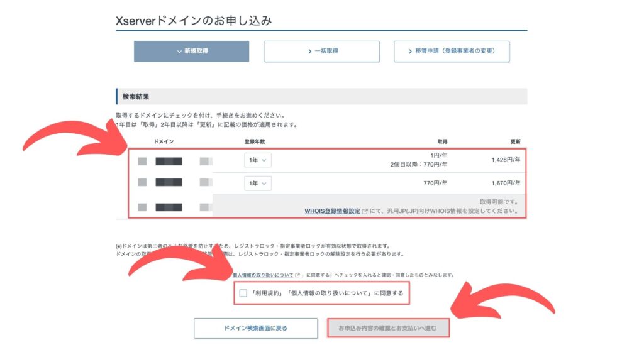This screenshot has height=362, width=644.
Task: Click the 登録年数 column header
Action: [x=255, y=141]
